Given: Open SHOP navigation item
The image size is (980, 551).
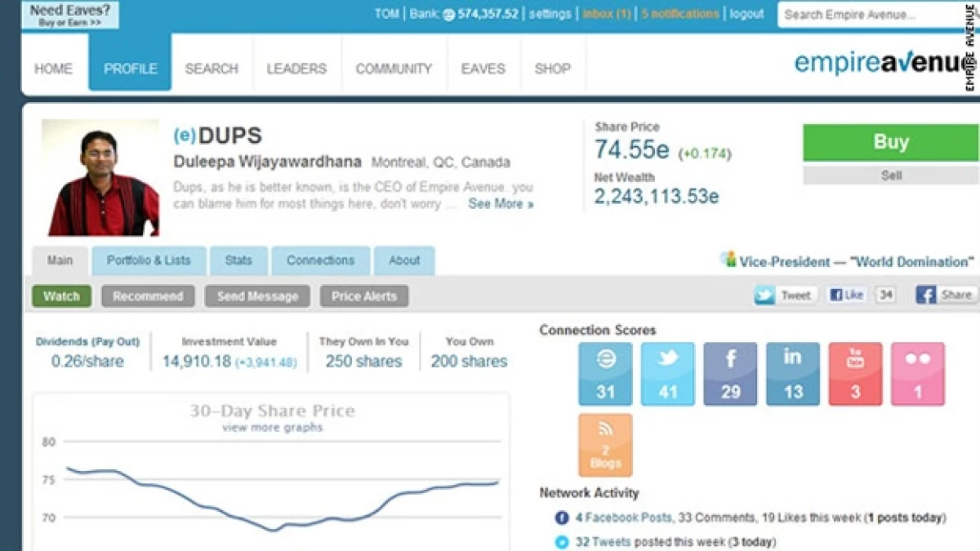Looking at the screenshot, I should click(553, 69).
